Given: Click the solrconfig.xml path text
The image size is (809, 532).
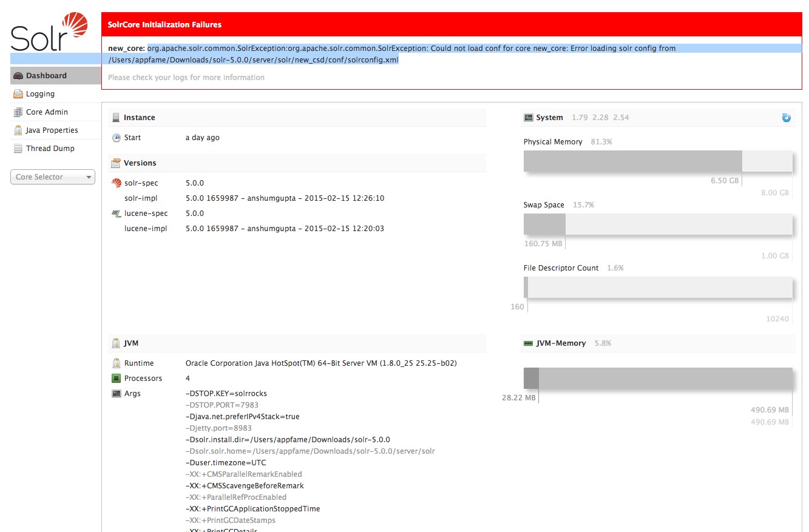Looking at the screenshot, I should (254, 60).
